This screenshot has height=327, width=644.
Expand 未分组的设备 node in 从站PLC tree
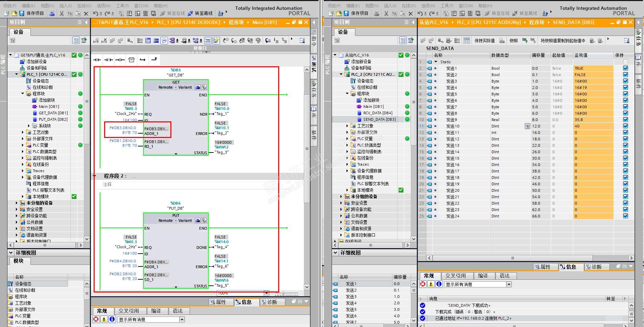341,196
